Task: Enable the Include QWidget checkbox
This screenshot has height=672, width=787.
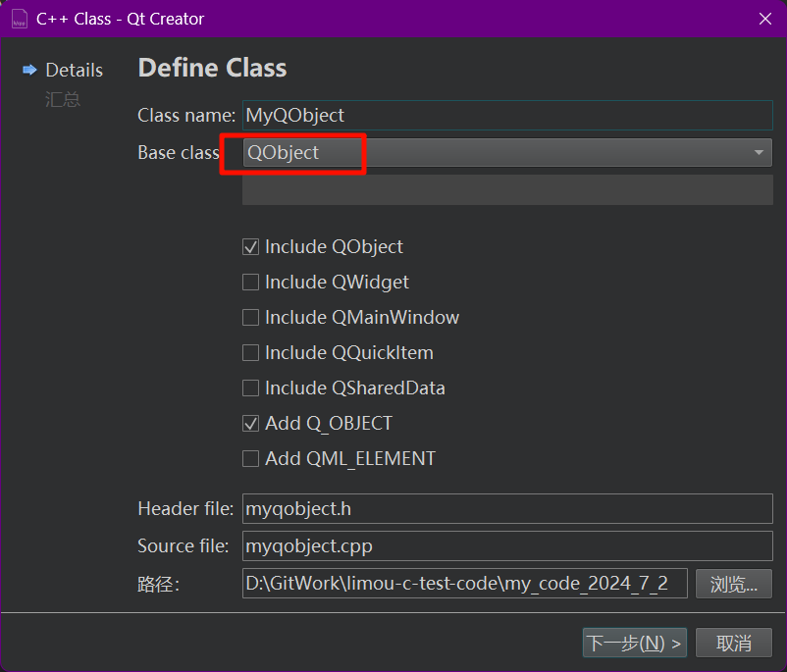Action: (251, 283)
